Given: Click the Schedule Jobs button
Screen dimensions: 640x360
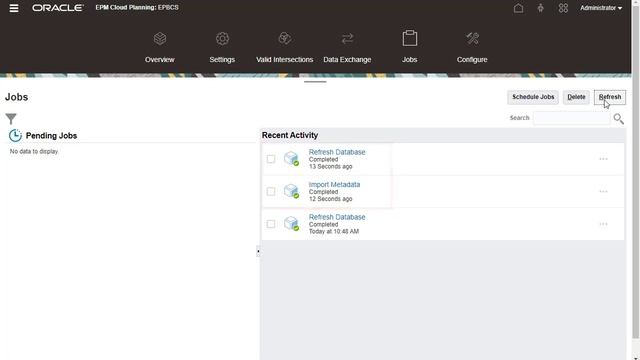Looking at the screenshot, I should (x=533, y=97).
